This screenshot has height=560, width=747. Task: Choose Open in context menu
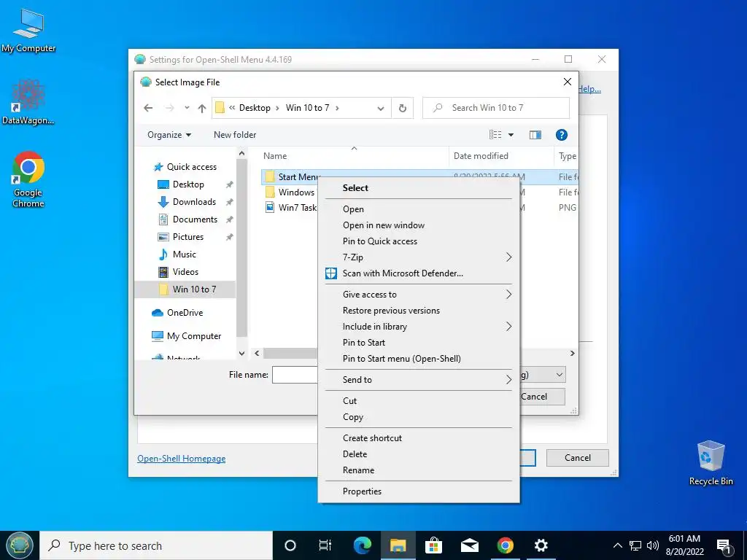(x=418, y=209)
